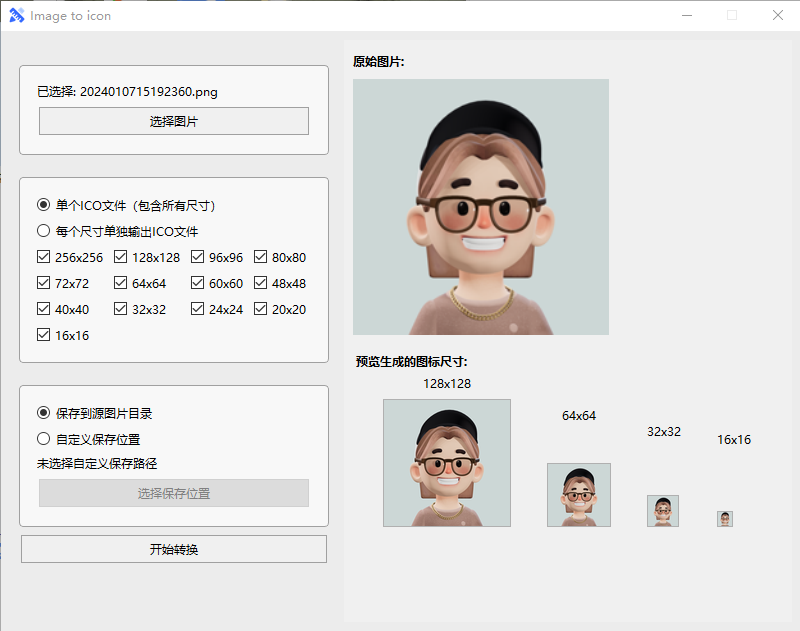Toggle the 48x48 size checkbox
The height and width of the screenshot is (631, 800).
261,283
